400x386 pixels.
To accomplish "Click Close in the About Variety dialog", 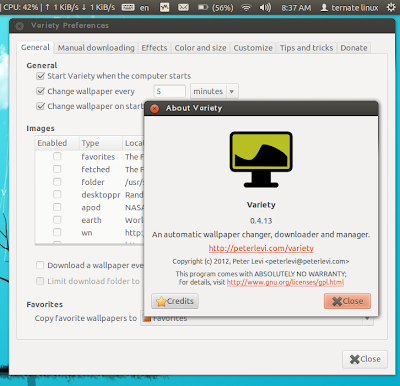I will [x=347, y=301].
